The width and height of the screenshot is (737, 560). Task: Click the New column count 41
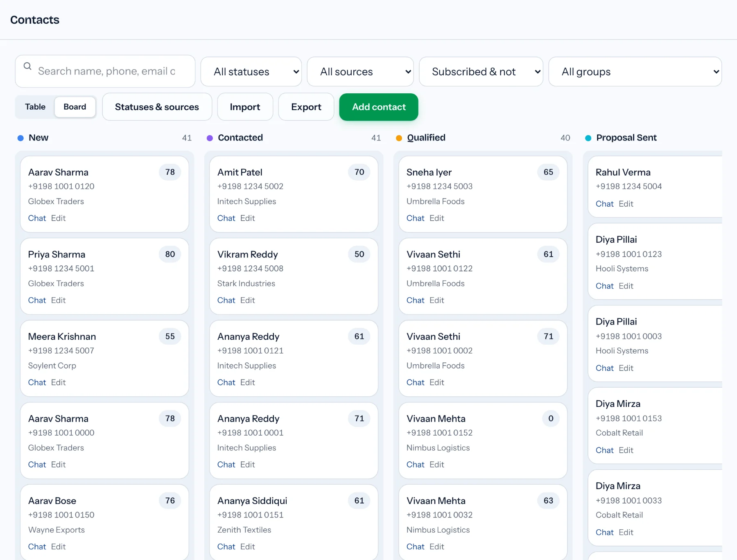187,138
